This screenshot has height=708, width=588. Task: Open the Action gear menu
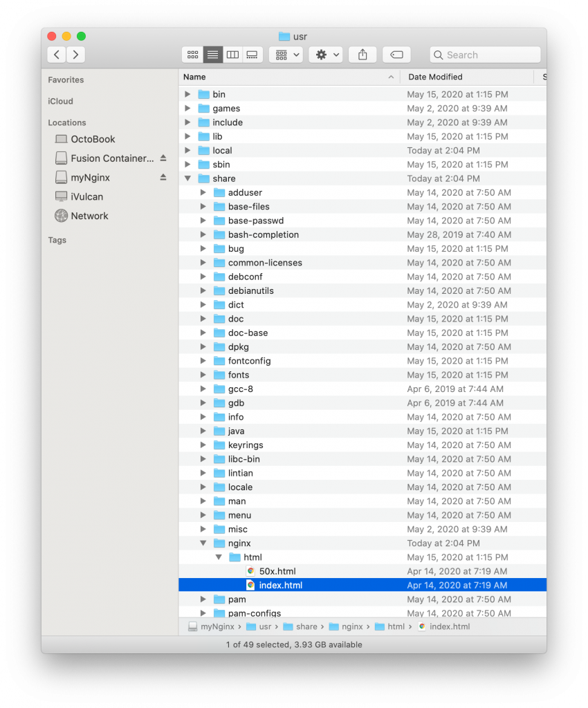pyautogui.click(x=326, y=55)
